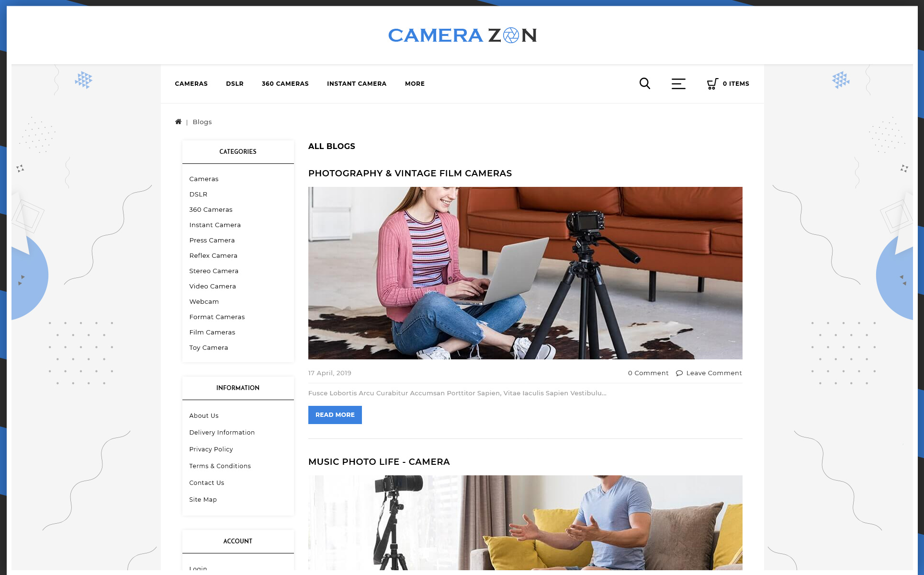Open the Reflex Camera category
This screenshot has width=924, height=575.
click(214, 256)
